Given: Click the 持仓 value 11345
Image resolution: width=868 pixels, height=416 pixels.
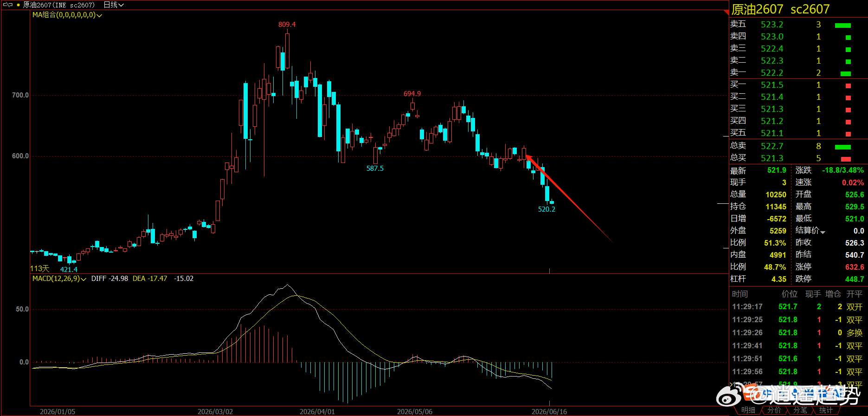Looking at the screenshot, I should click(x=776, y=207).
